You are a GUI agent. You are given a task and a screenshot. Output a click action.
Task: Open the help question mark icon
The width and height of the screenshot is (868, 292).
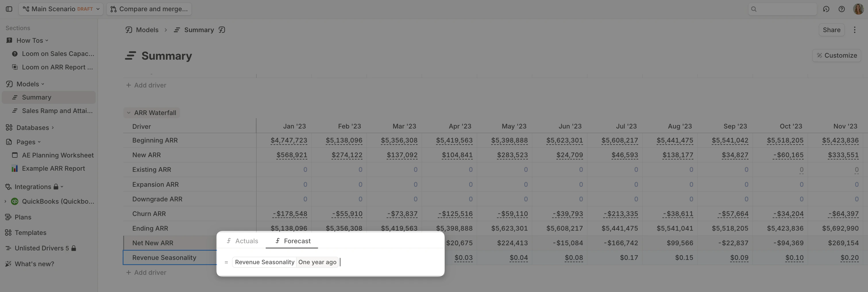[x=841, y=9]
